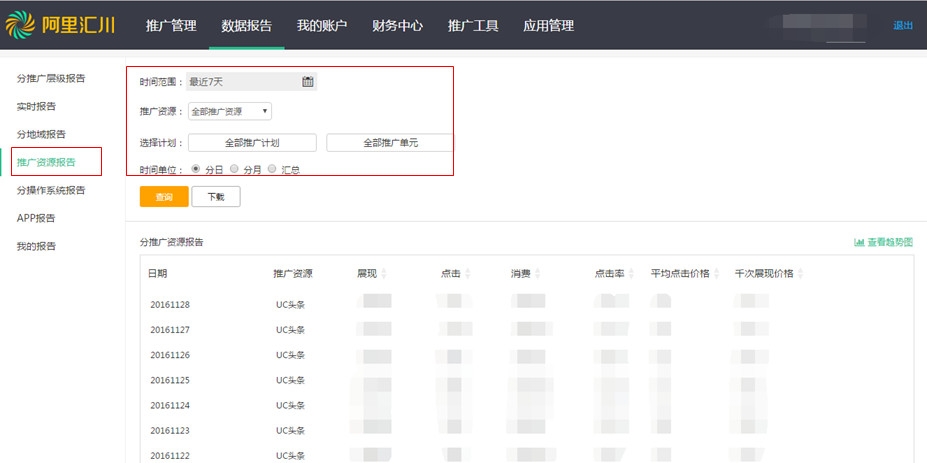
Task: Open 分推广层级报告 in sidebar
Action: coord(51,78)
